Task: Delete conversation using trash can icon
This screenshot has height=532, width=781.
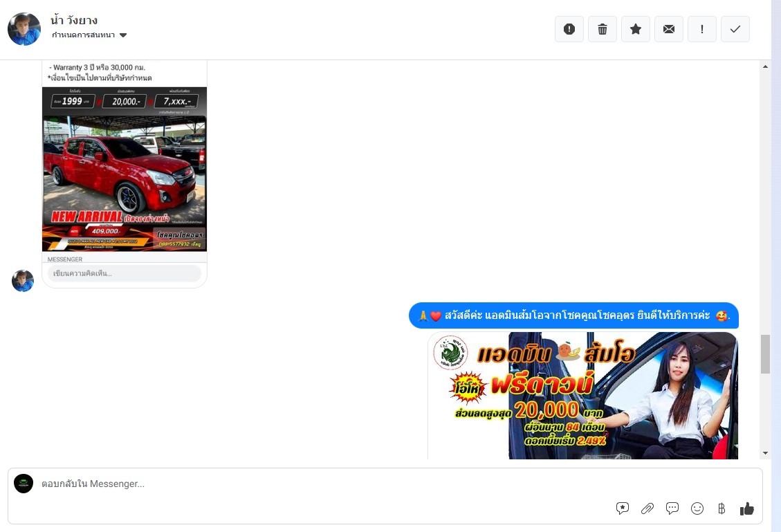Action: [603, 29]
